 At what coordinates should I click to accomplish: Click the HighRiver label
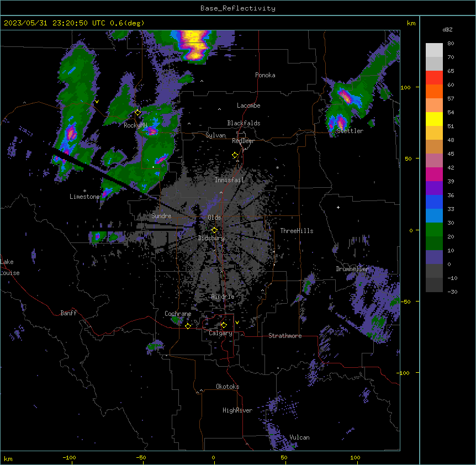(x=237, y=410)
